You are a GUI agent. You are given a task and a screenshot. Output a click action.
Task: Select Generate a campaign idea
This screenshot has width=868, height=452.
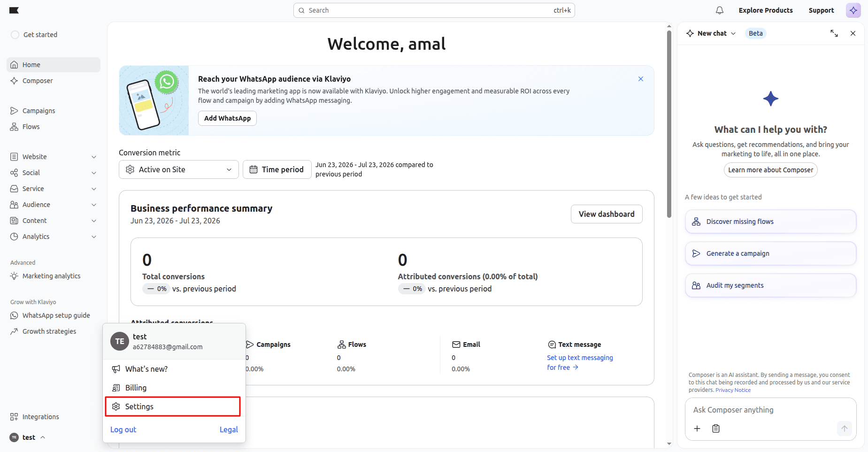tap(771, 253)
